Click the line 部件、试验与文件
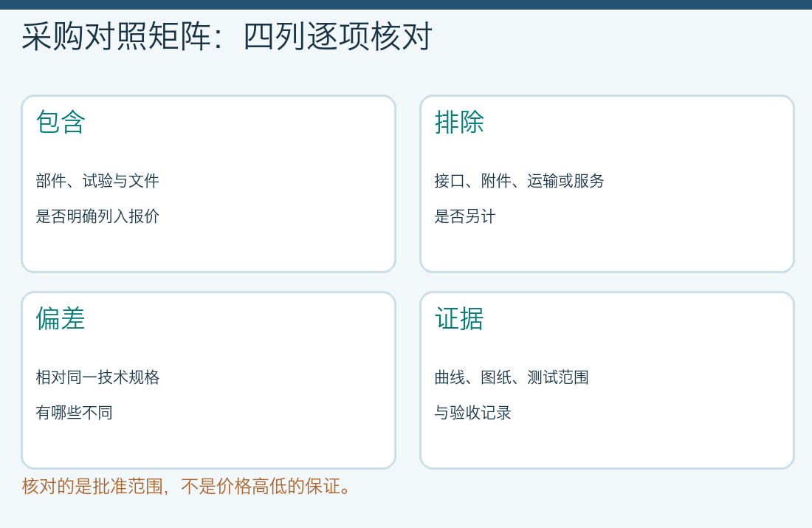The width and height of the screenshot is (812, 528). tap(97, 181)
